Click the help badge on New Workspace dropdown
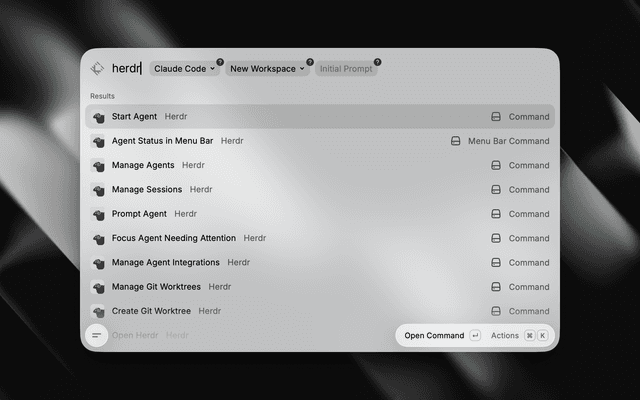 [310, 62]
